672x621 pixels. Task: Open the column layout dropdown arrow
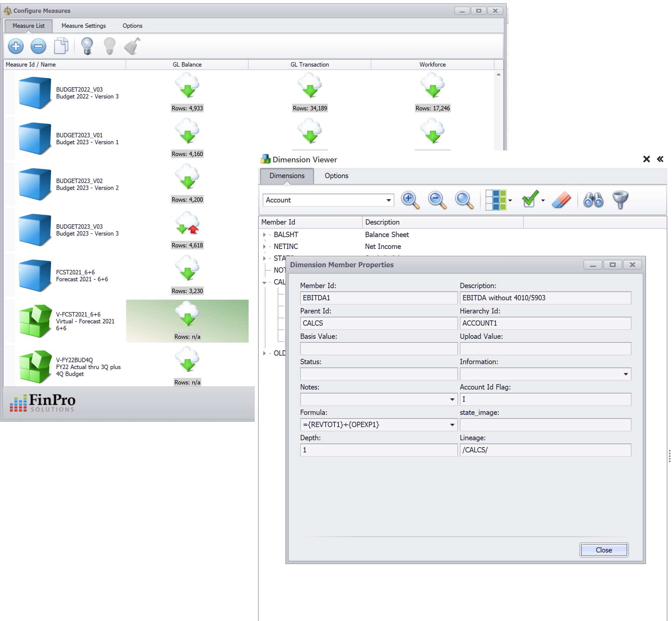tap(511, 200)
